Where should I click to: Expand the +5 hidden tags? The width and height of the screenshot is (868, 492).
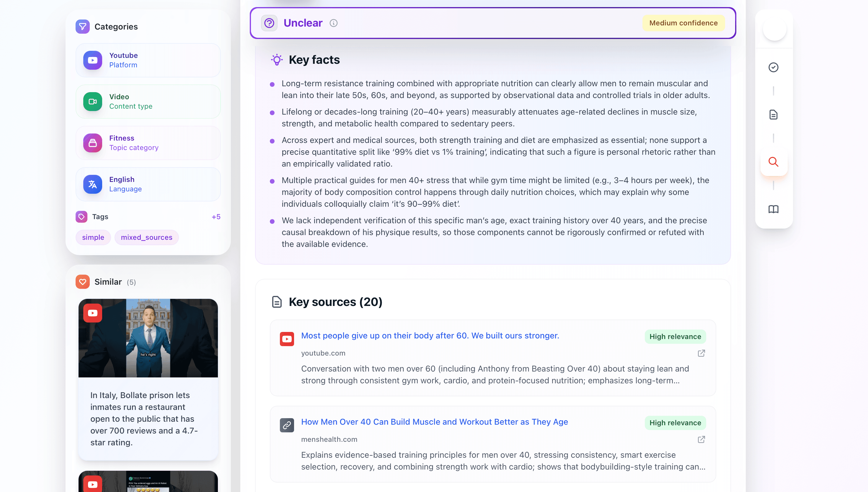click(x=216, y=216)
